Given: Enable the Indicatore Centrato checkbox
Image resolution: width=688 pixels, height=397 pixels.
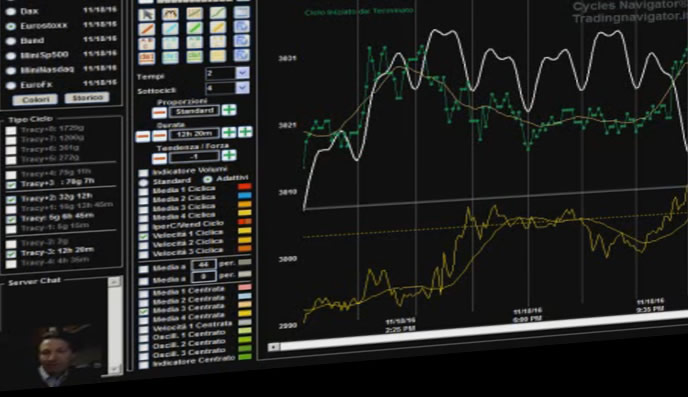Looking at the screenshot, I should tap(143, 365).
